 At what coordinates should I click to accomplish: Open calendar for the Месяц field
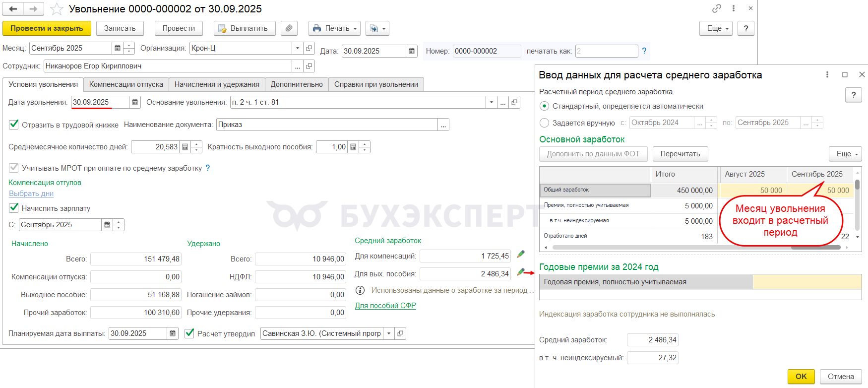[118, 48]
